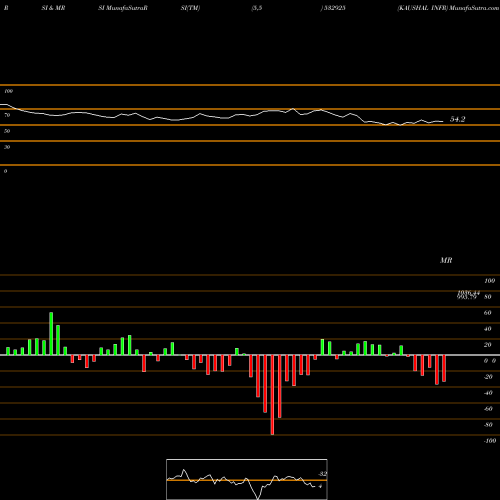Click the 70 level label on RSI axis
The height and width of the screenshot is (500, 500).
[7, 115]
